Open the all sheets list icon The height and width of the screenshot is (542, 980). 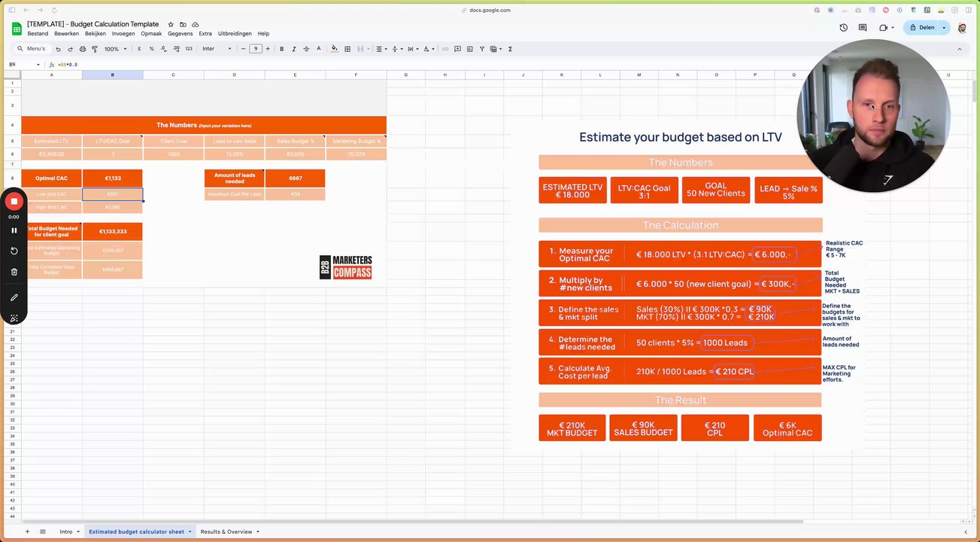[x=43, y=531]
